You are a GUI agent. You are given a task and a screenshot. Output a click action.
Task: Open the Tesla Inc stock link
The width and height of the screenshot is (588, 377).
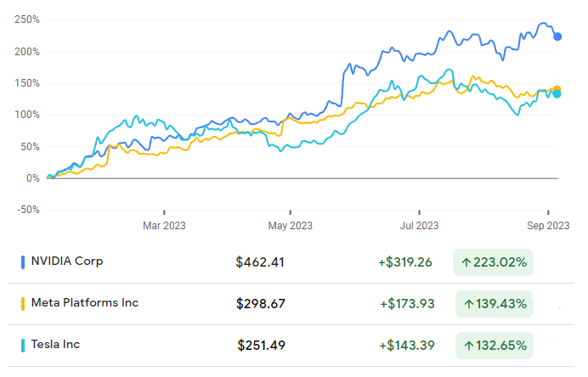55,345
